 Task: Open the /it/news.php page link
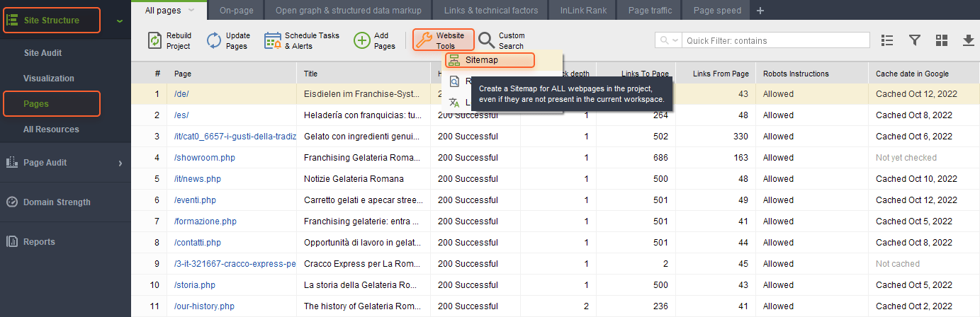click(x=198, y=179)
